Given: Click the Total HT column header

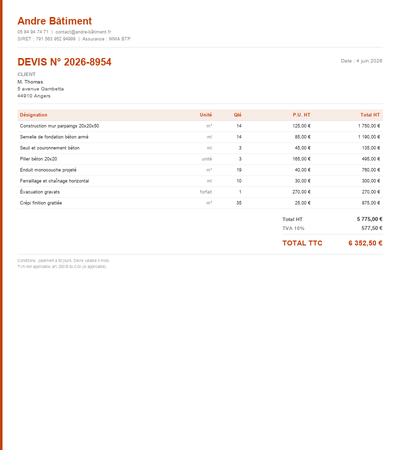Looking at the screenshot, I should pyautogui.click(x=370, y=115).
